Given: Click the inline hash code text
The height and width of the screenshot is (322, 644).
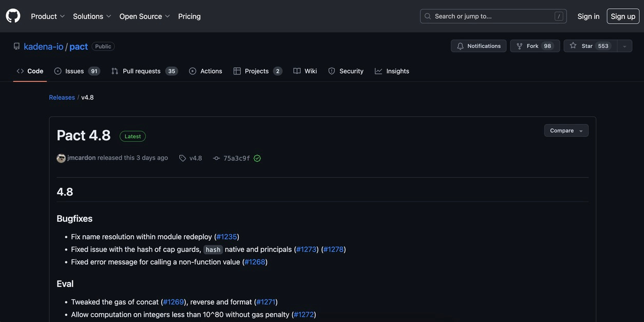Looking at the screenshot, I should 213,250.
